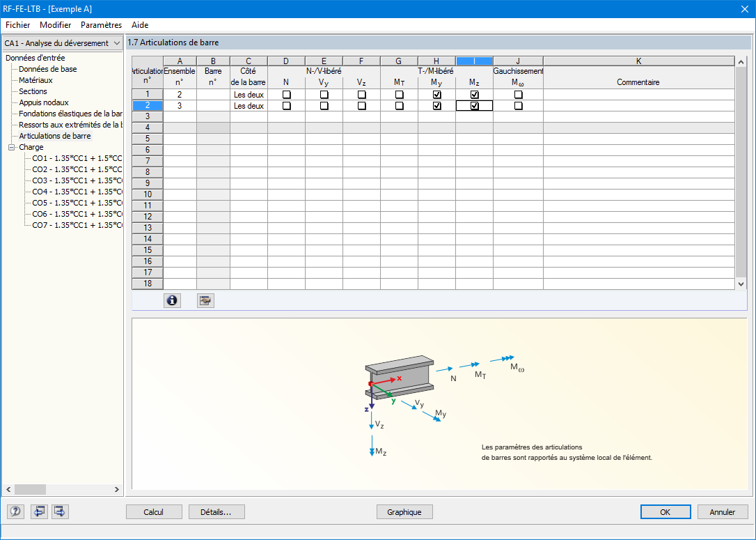The width and height of the screenshot is (756, 540).
Task: Open the CA1 - Analyse du déversement dropdown
Action: 62,43
